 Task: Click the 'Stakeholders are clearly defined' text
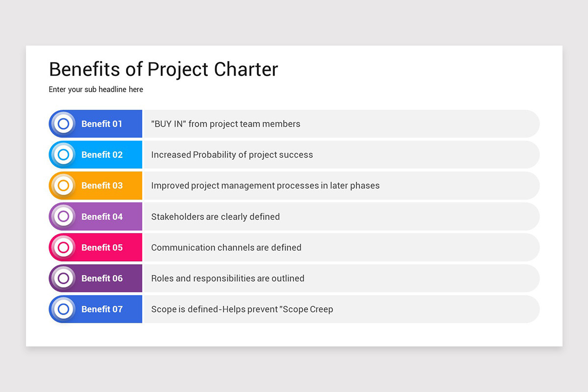click(x=216, y=217)
